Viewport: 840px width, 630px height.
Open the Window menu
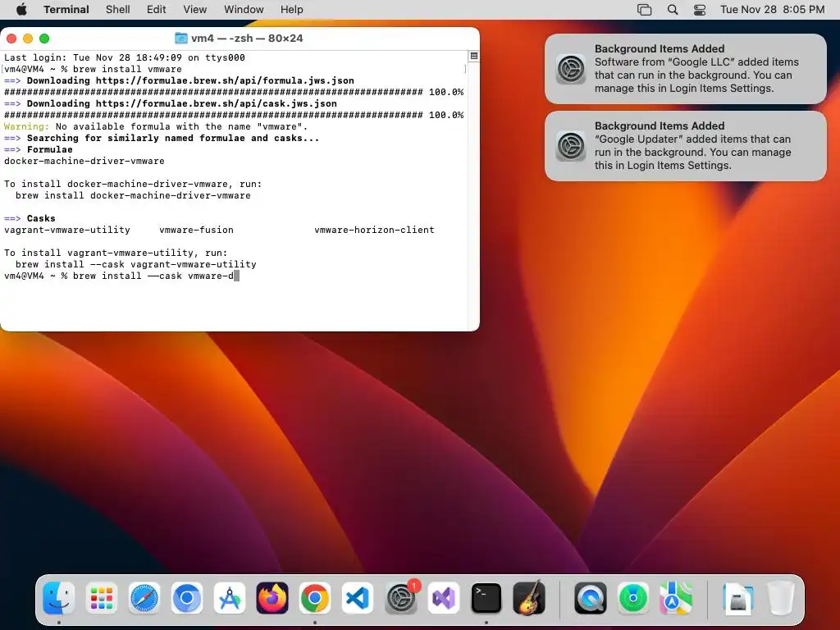tap(244, 9)
